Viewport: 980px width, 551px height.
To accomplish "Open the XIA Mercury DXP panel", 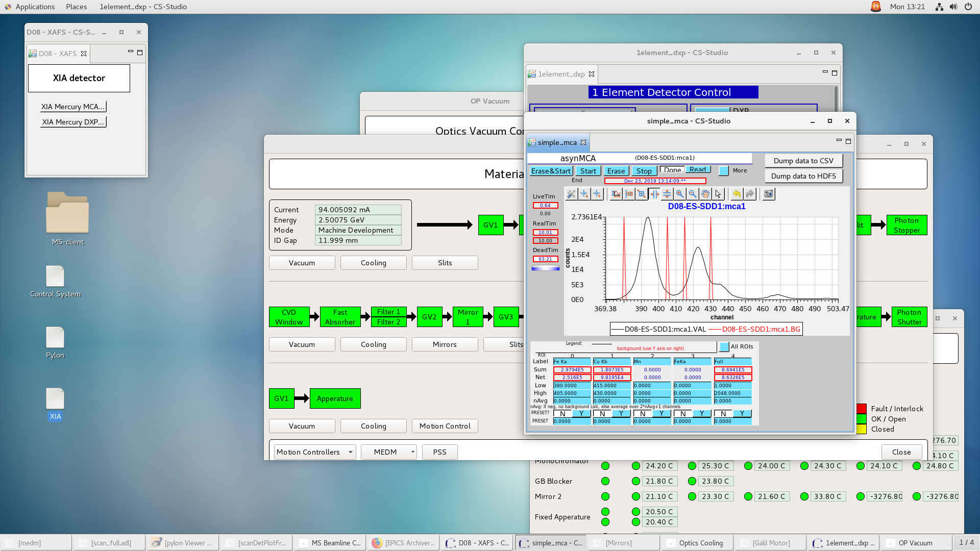I will click(x=73, y=121).
